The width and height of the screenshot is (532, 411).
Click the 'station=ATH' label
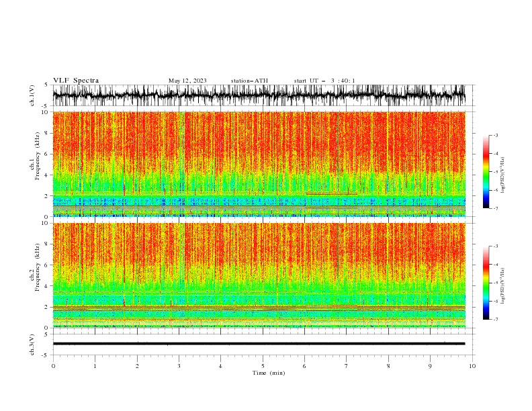pyautogui.click(x=249, y=81)
